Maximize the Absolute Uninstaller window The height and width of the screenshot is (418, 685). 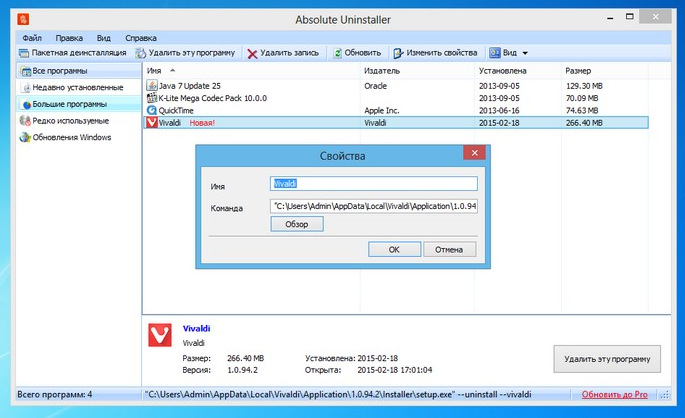click(x=630, y=17)
